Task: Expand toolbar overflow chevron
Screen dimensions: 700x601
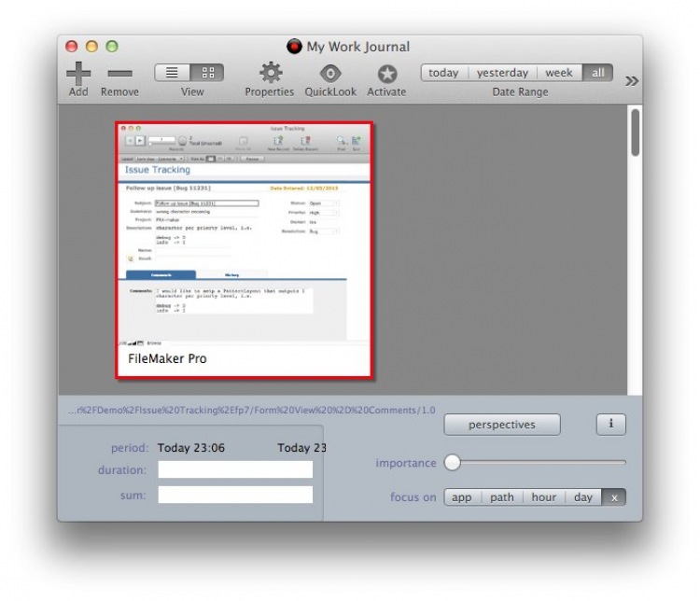Action: (632, 81)
